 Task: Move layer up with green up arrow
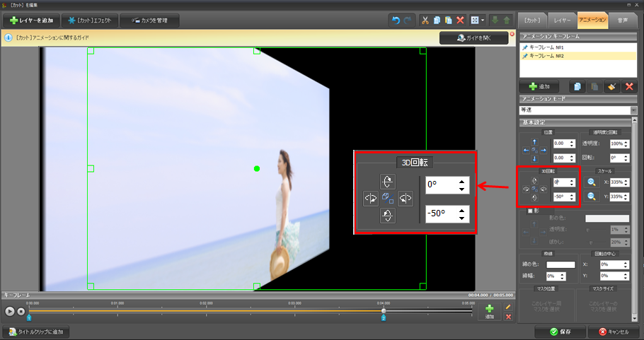507,20
